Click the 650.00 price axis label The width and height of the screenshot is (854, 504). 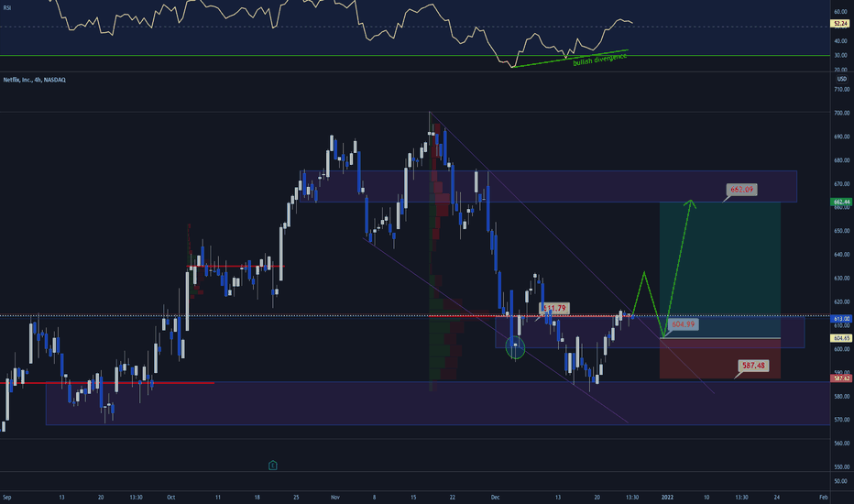pos(841,231)
